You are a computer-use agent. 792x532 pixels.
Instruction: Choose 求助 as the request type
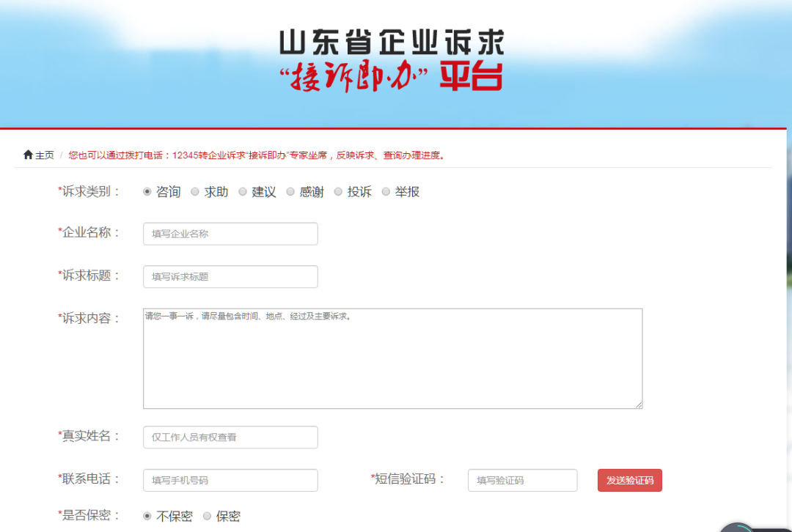pyautogui.click(x=195, y=192)
